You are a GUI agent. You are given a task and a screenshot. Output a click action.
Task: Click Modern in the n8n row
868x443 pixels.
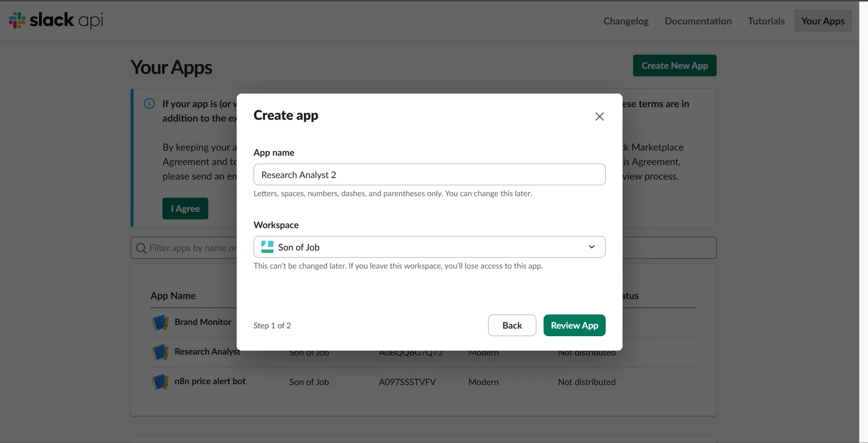(483, 382)
